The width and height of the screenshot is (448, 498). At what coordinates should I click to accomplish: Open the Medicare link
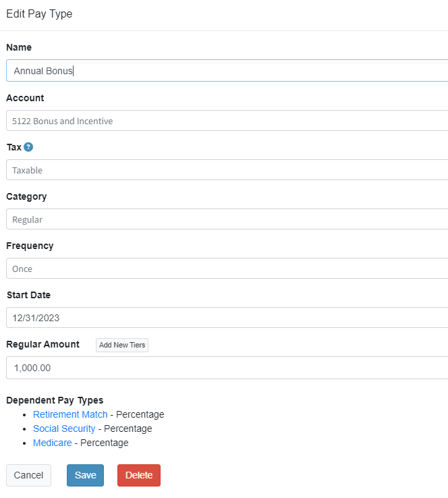pyautogui.click(x=53, y=443)
